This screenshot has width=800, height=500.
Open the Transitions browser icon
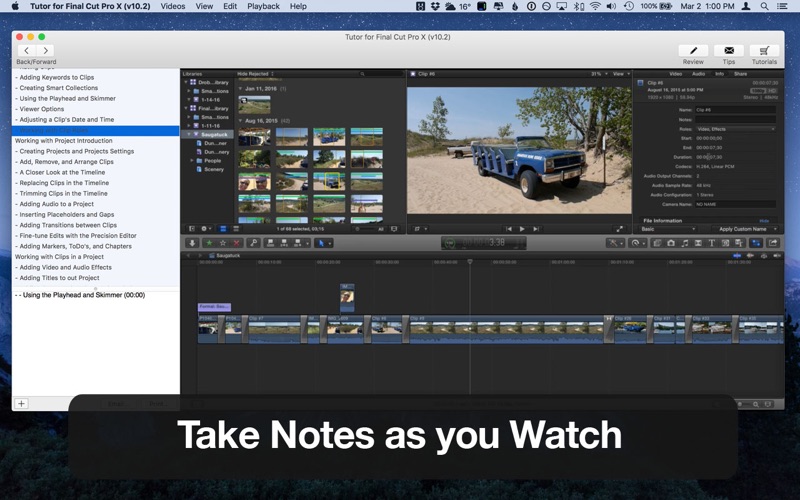point(698,243)
